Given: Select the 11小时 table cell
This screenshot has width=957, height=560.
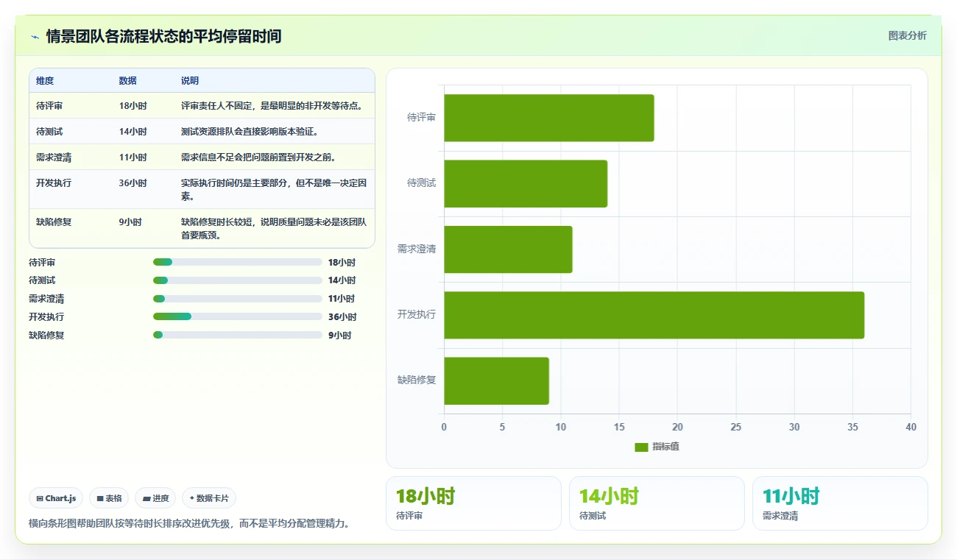Looking at the screenshot, I should pos(144,157).
